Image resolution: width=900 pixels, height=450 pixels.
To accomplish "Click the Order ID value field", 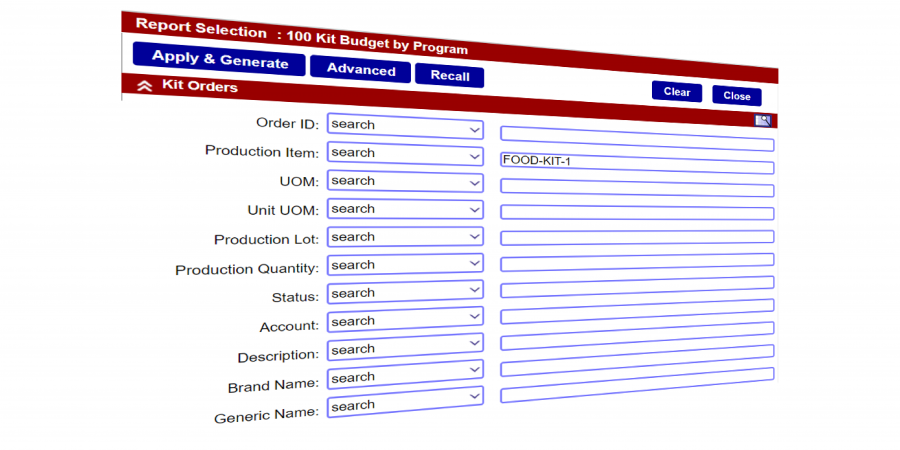I will pos(637,139).
